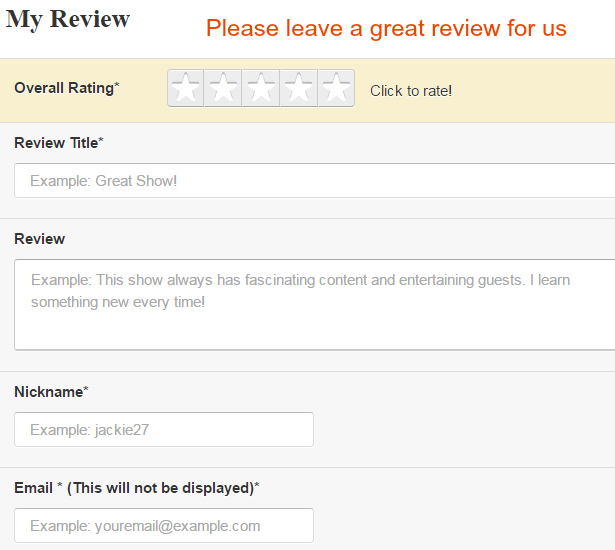The height and width of the screenshot is (550, 615).
Task: Rate four stars in Overall Rating
Action: coord(298,88)
